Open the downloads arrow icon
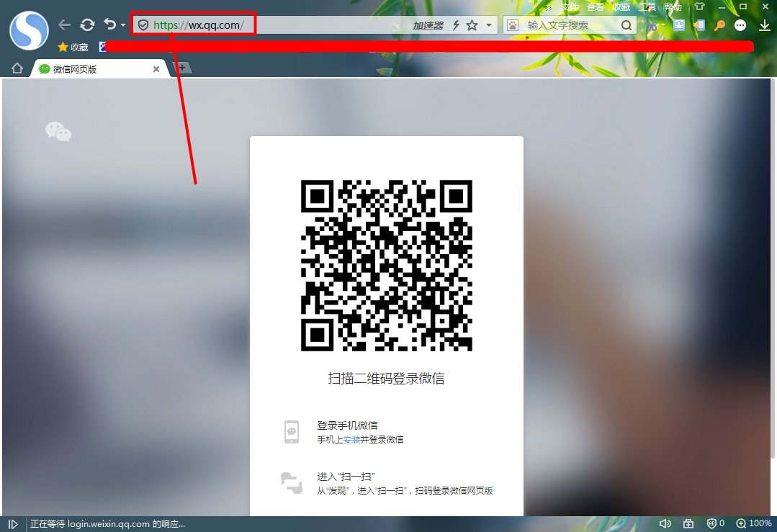Image resolution: width=777 pixels, height=532 pixels. pos(764,25)
